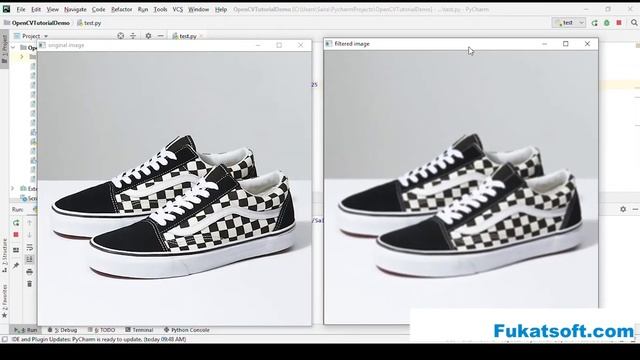Click the test.py breadcrumb in navigation bar
This screenshot has width=640, height=360.
click(x=89, y=23)
